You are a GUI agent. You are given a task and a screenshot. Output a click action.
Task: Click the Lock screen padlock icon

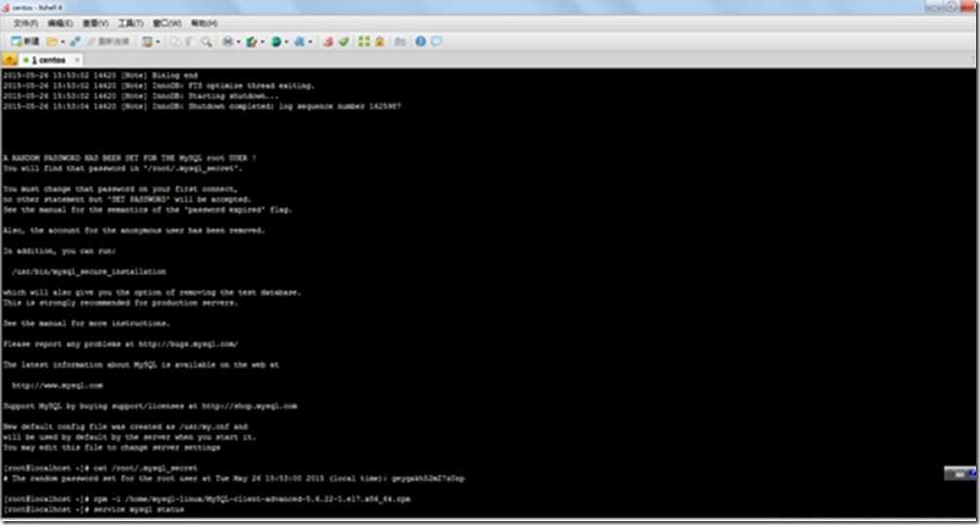[x=379, y=41]
